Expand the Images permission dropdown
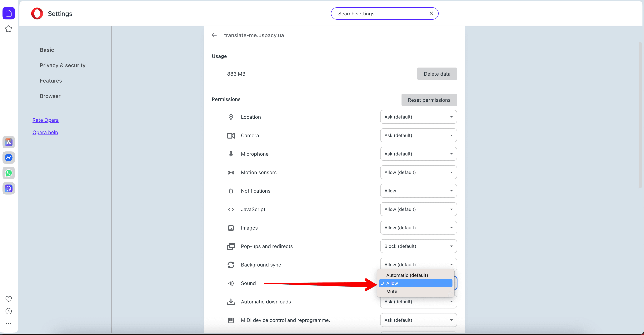 [418, 228]
